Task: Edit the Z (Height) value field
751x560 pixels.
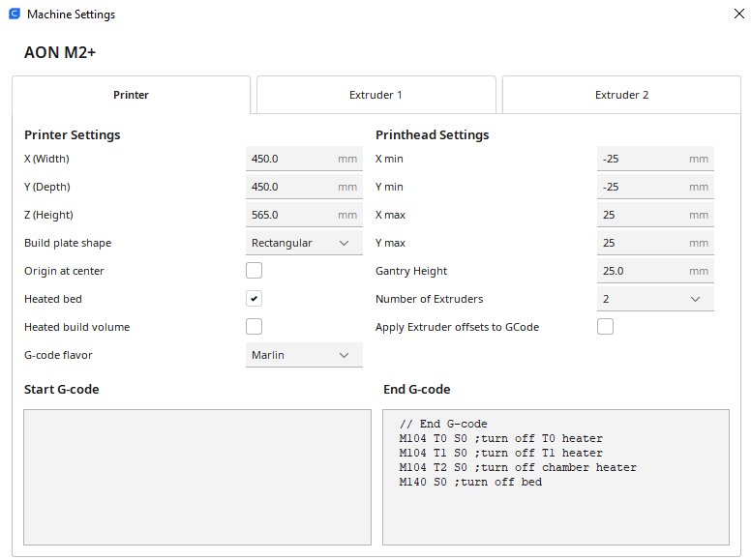Action: 304,215
